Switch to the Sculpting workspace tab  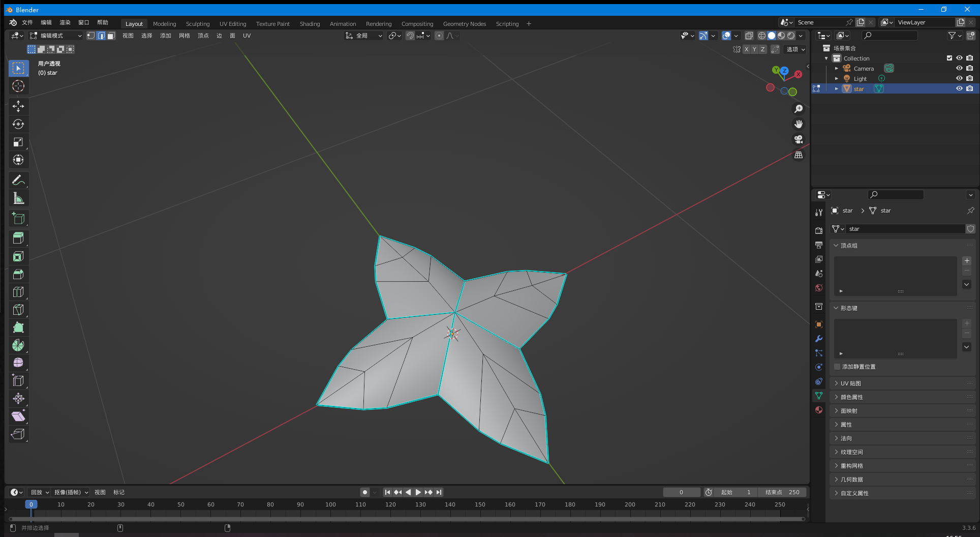coord(198,24)
